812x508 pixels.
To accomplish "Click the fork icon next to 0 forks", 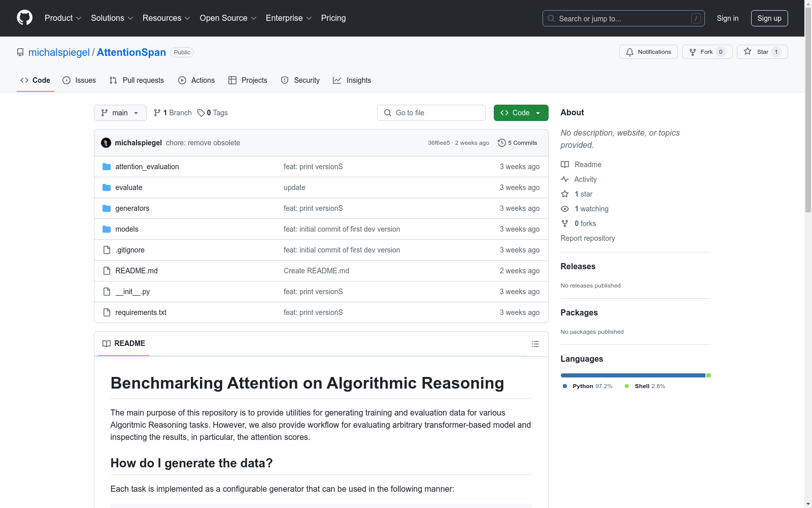I will click(565, 224).
